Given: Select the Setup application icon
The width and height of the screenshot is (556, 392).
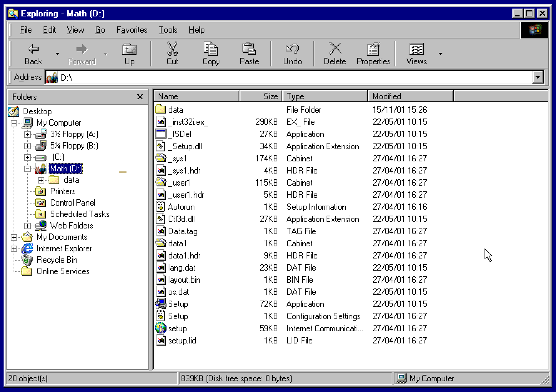Looking at the screenshot, I should click(x=161, y=304).
